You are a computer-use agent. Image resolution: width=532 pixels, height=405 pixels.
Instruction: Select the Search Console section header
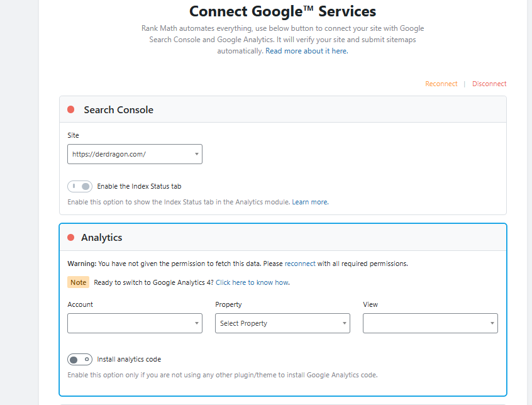click(x=118, y=109)
